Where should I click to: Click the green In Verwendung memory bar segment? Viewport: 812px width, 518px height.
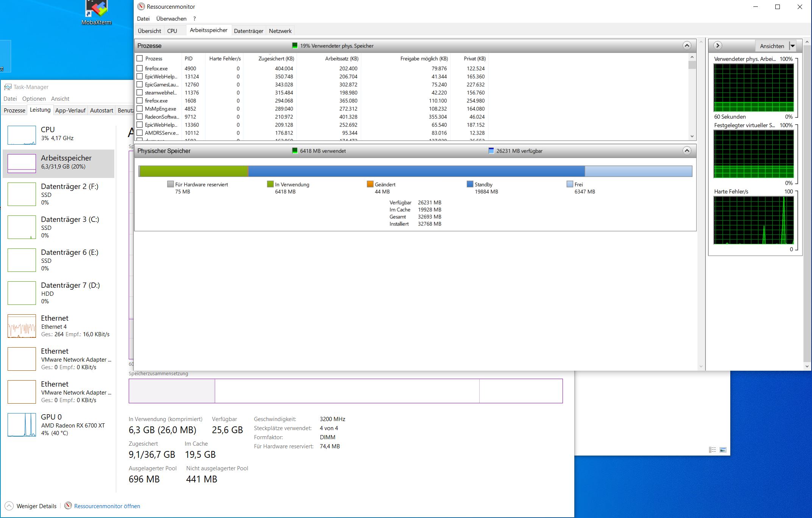(194, 171)
